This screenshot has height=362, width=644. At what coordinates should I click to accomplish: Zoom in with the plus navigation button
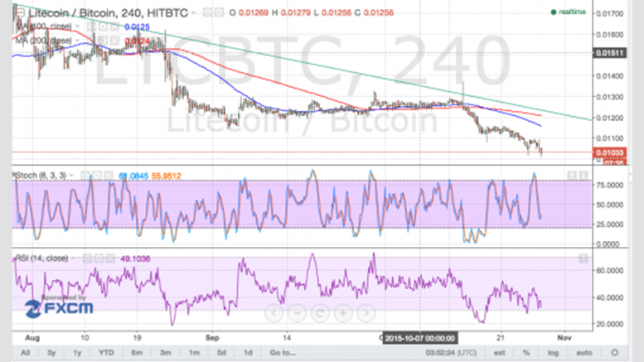pyautogui.click(x=343, y=313)
